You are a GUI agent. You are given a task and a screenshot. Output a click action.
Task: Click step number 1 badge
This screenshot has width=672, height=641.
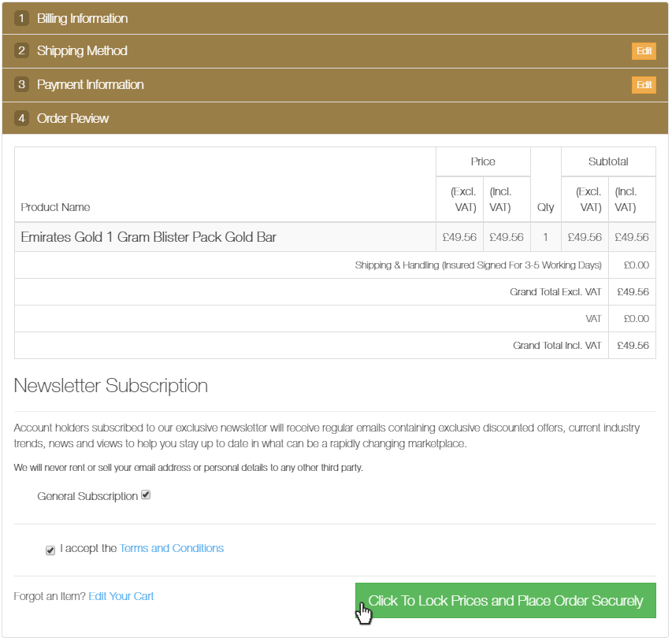click(x=21, y=18)
